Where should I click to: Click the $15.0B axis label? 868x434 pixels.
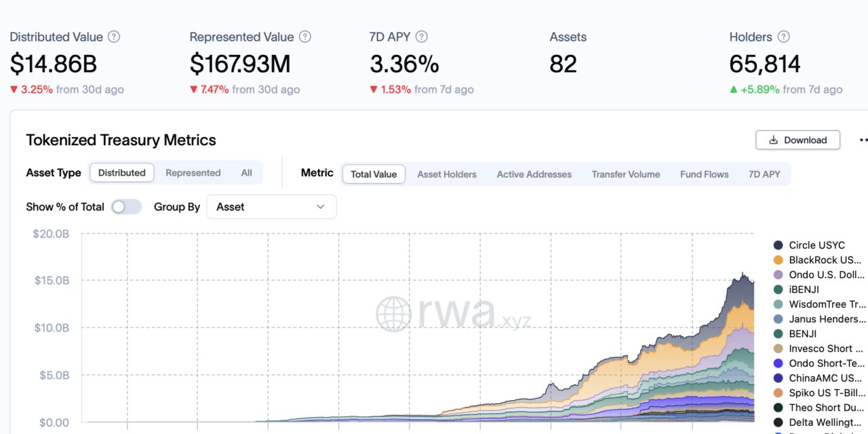pyautogui.click(x=52, y=281)
